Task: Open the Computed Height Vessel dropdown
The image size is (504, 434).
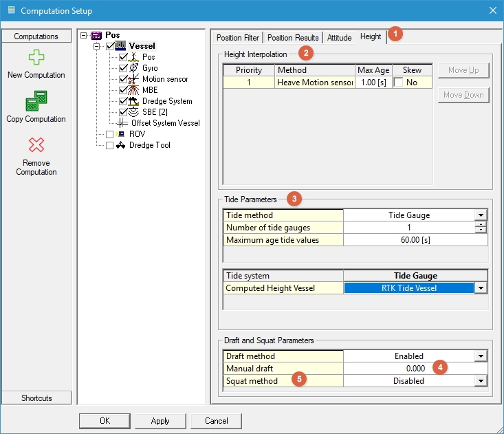Action: coord(481,288)
